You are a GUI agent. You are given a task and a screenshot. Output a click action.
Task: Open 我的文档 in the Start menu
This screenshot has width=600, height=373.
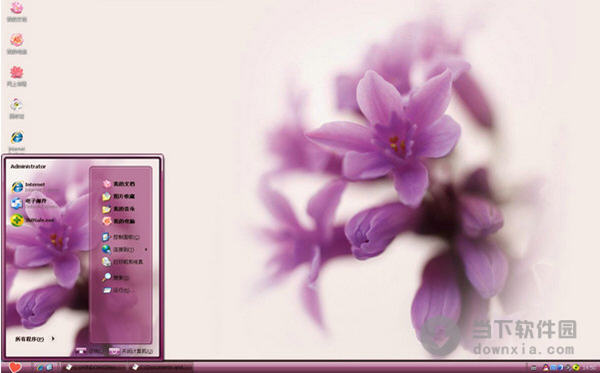point(119,184)
